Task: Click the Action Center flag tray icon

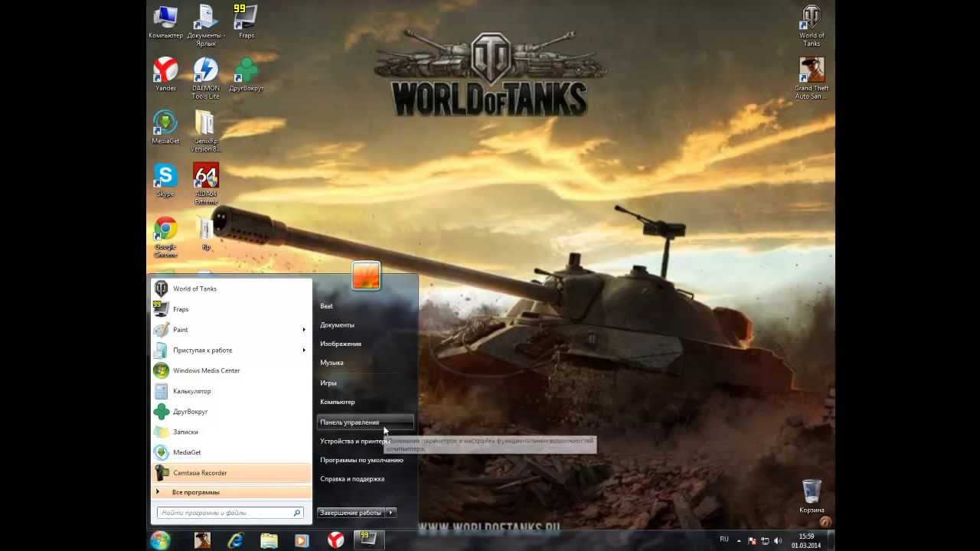Action: pos(752,540)
